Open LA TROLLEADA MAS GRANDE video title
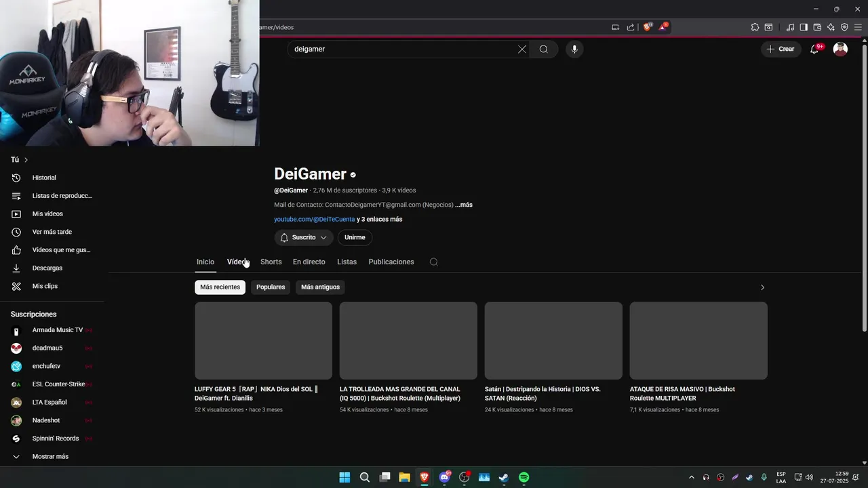Viewport: 868px width, 488px height. click(400, 394)
